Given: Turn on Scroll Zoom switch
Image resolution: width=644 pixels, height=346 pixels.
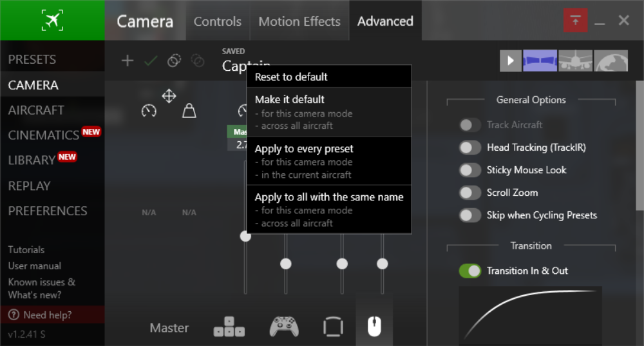Looking at the screenshot, I should pos(470,193).
